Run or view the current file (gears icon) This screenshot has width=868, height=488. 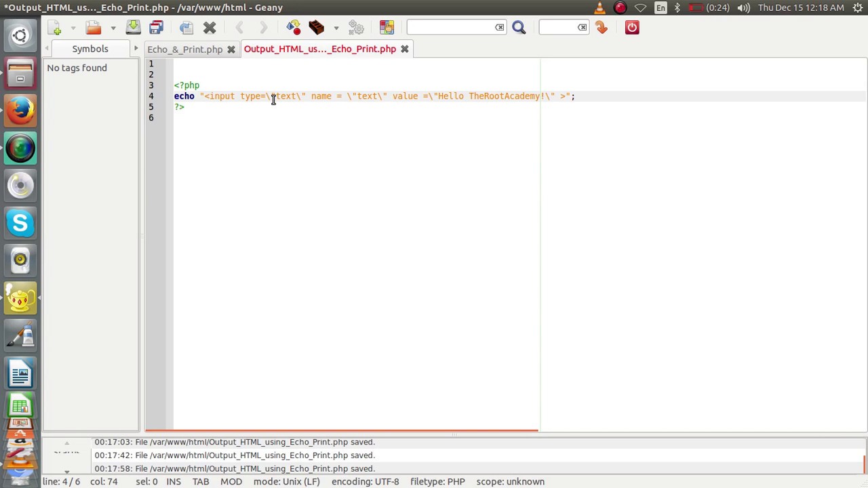(x=356, y=27)
